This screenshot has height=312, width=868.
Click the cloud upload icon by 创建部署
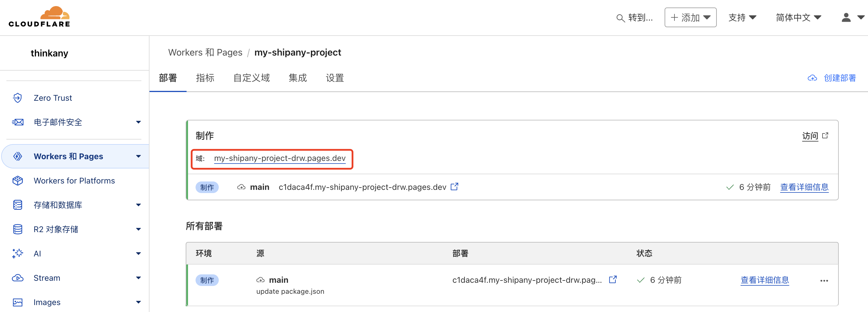pos(812,78)
